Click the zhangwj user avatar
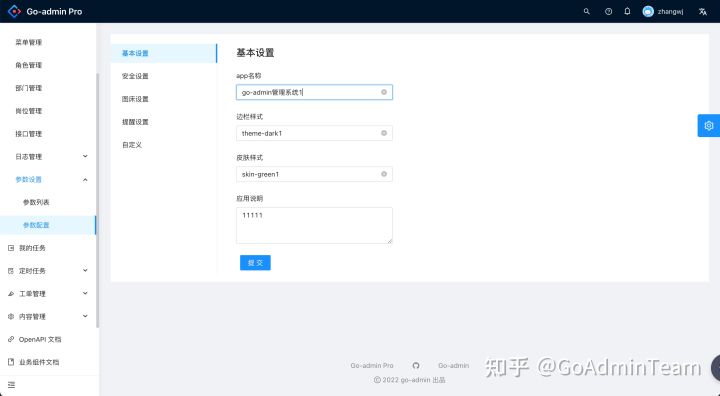 [648, 11]
